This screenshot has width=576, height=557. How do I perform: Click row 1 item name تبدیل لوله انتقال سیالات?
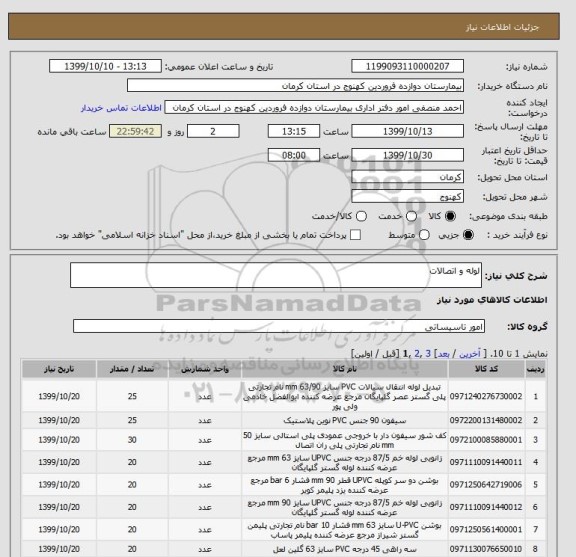[x=345, y=396]
